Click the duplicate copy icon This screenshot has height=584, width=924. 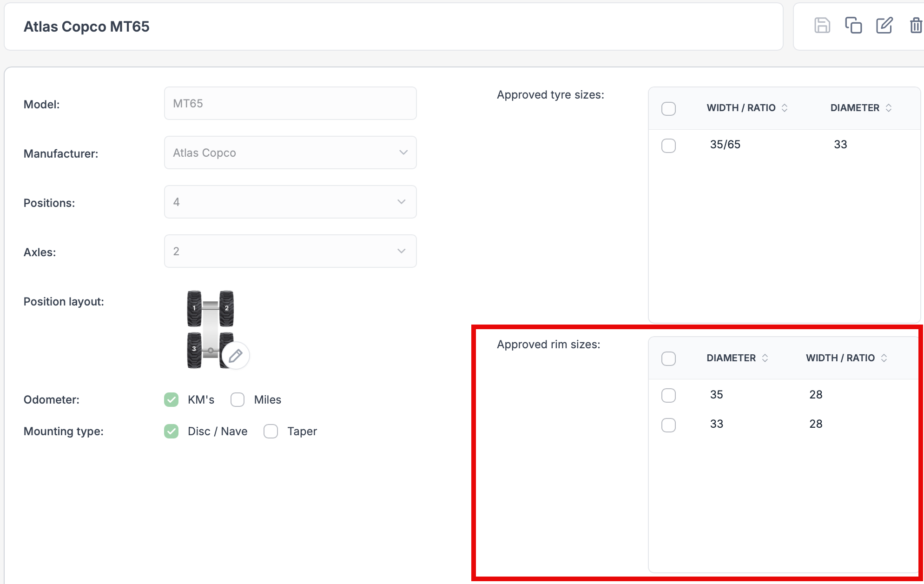pos(853,26)
